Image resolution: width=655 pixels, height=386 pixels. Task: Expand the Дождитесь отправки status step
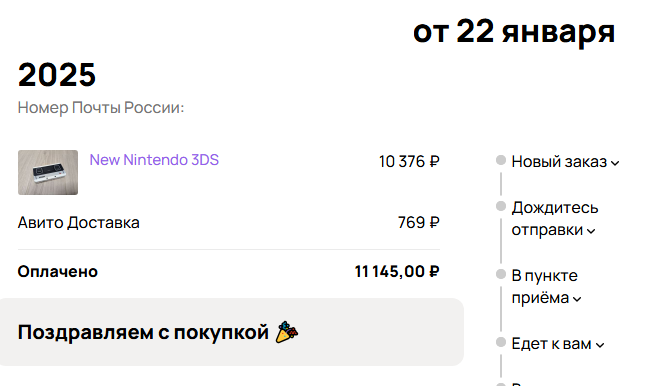pyautogui.click(x=555, y=218)
